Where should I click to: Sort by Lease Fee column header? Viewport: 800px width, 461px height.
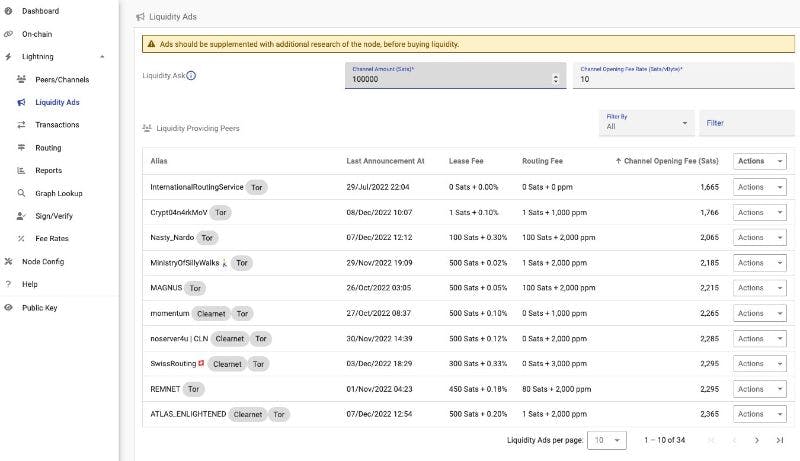(x=466, y=161)
